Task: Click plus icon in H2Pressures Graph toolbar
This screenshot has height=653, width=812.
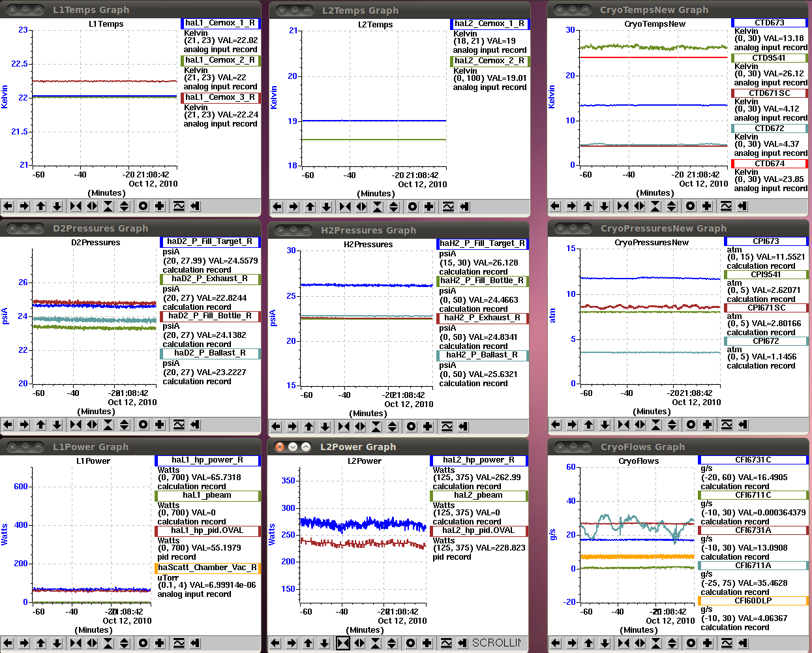Action: pos(428,427)
